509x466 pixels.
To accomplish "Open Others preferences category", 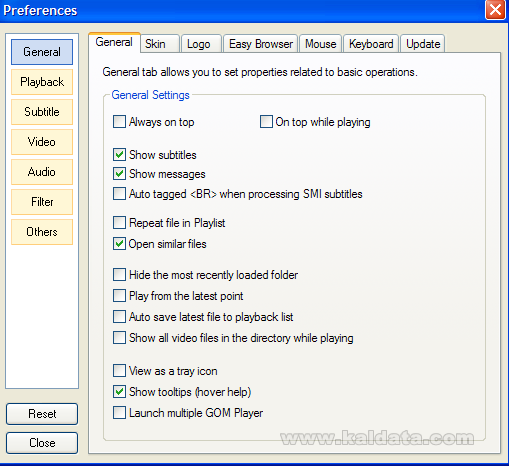I will (42, 232).
